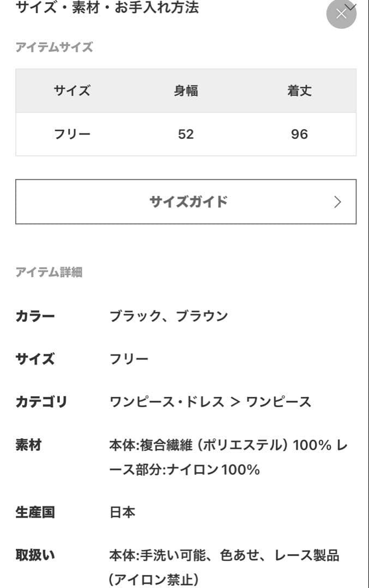This screenshot has width=369, height=588.
Task: Click the 着丈 column header
Action: point(299,91)
